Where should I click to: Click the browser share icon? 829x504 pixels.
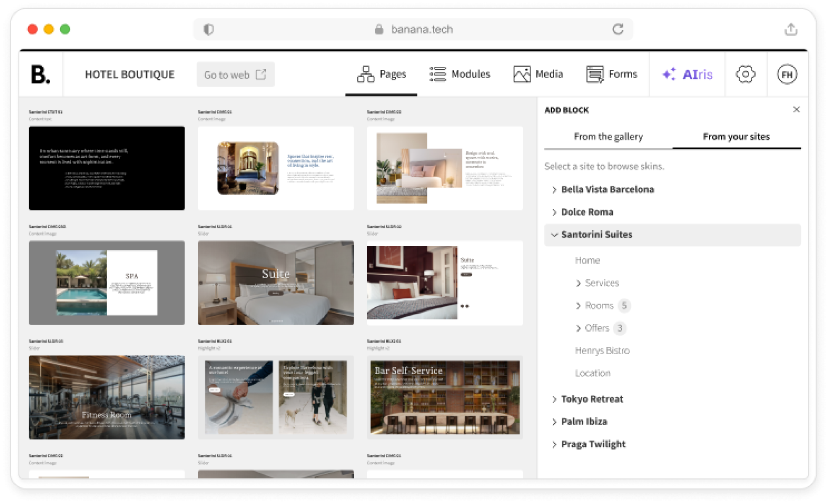[x=791, y=29]
